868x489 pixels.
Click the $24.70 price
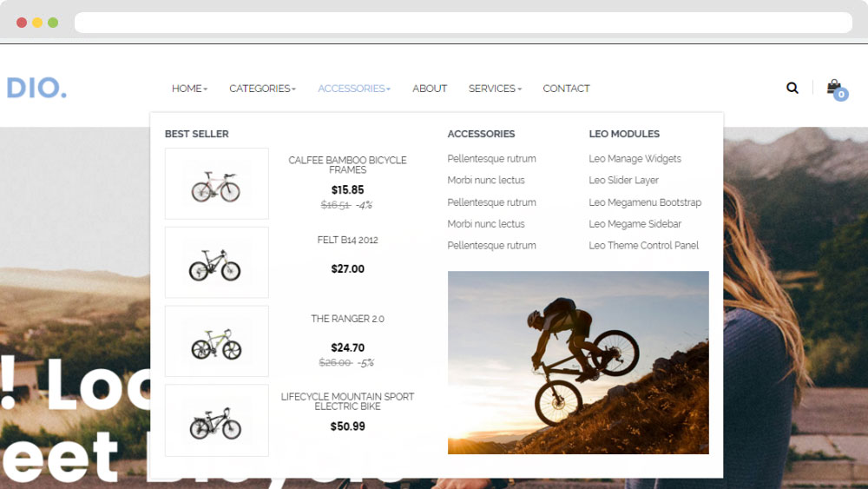pyautogui.click(x=348, y=347)
